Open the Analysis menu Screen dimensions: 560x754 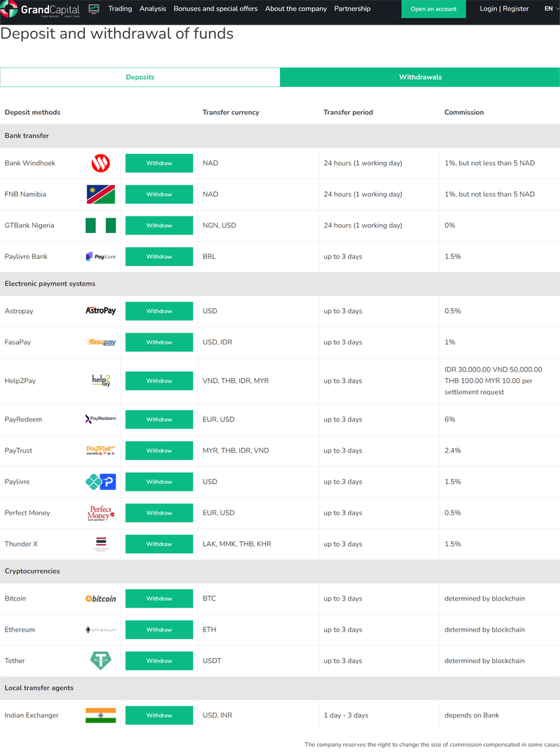coord(153,8)
